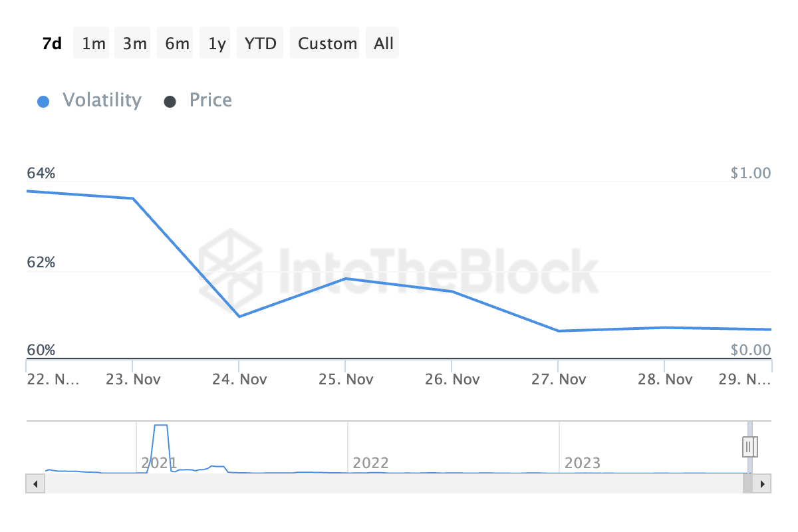Toggle the Volatility series legend

[x=102, y=100]
